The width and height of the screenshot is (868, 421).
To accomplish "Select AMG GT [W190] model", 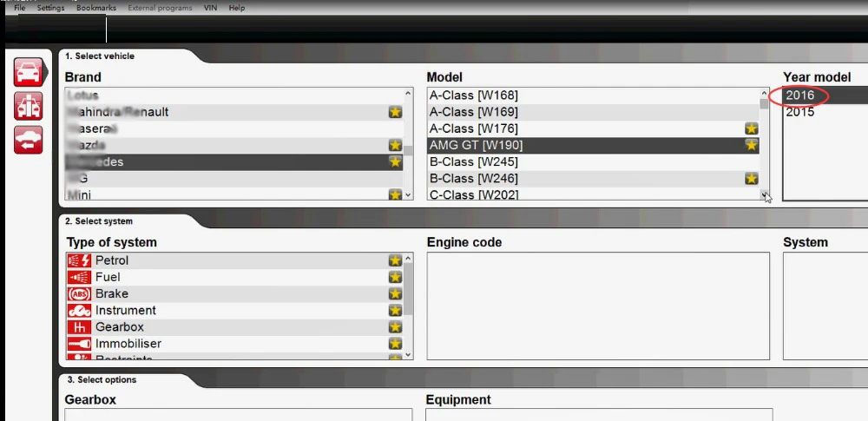I will pos(594,146).
